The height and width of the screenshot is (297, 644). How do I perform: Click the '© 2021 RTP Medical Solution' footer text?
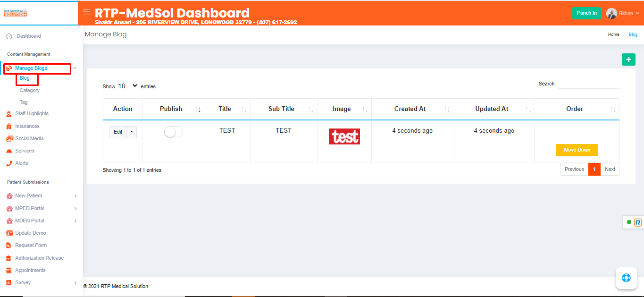click(x=116, y=286)
